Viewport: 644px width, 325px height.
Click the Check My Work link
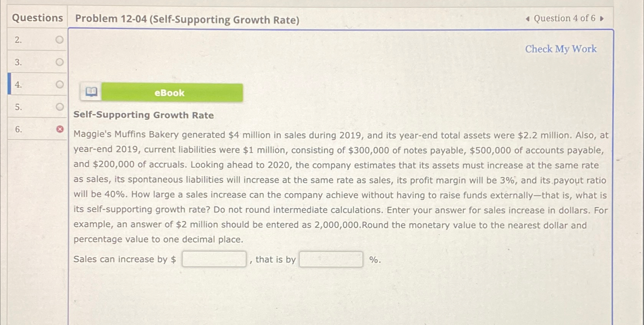click(560, 49)
